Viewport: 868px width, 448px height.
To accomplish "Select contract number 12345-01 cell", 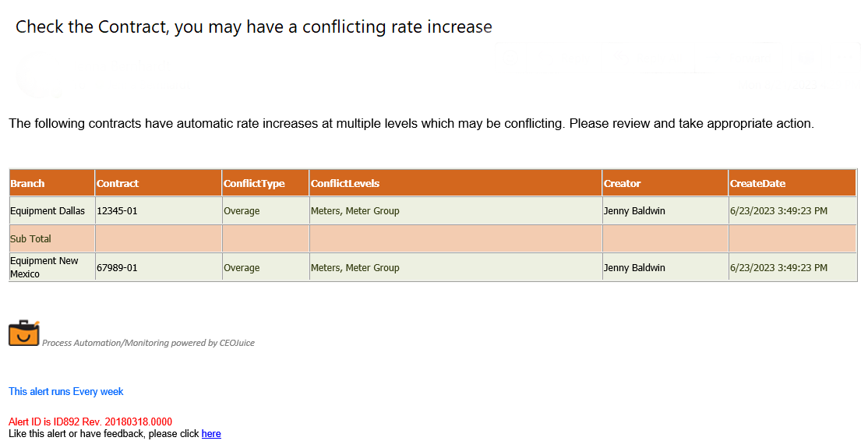I will pos(117,211).
